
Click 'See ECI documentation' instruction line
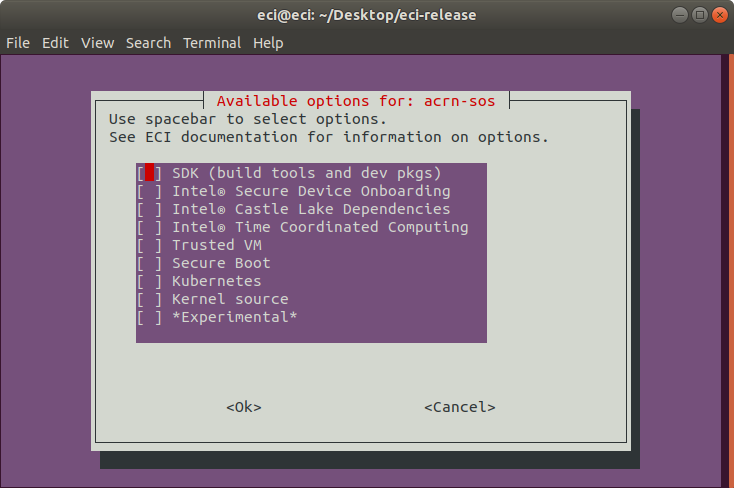click(x=329, y=137)
